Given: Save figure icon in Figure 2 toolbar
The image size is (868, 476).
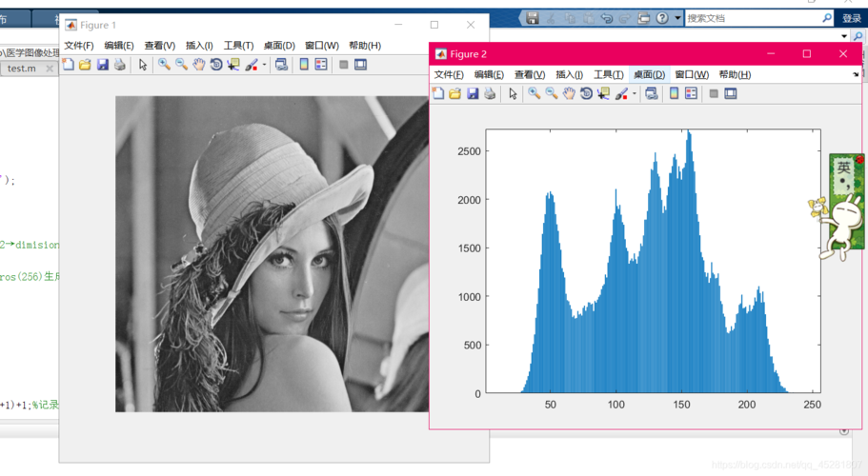Looking at the screenshot, I should 473,93.
